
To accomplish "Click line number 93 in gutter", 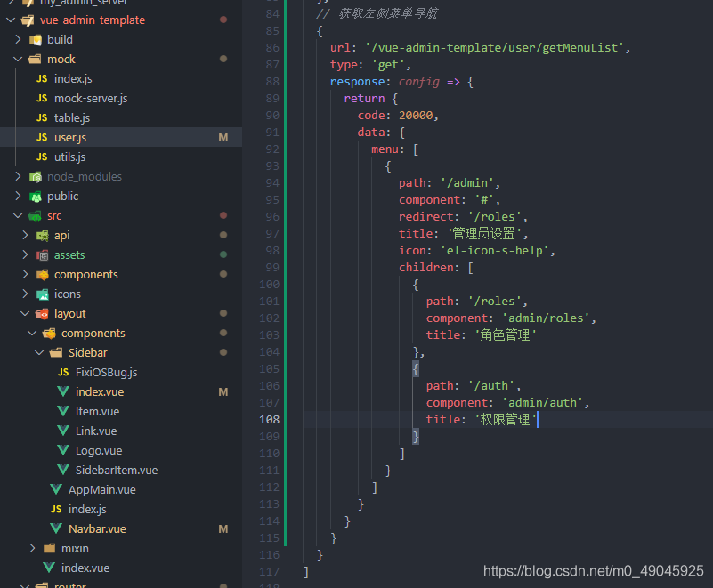I will point(272,165).
